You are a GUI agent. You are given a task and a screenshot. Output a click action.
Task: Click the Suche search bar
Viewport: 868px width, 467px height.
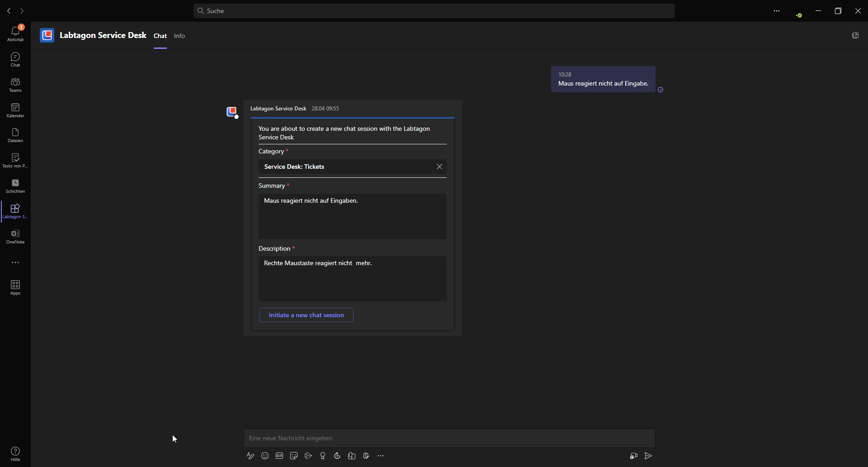(x=434, y=11)
